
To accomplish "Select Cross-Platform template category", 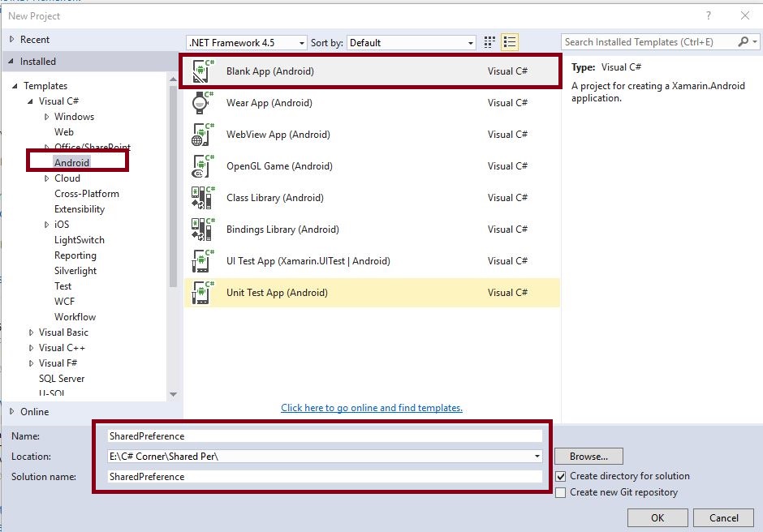I will pos(87,194).
